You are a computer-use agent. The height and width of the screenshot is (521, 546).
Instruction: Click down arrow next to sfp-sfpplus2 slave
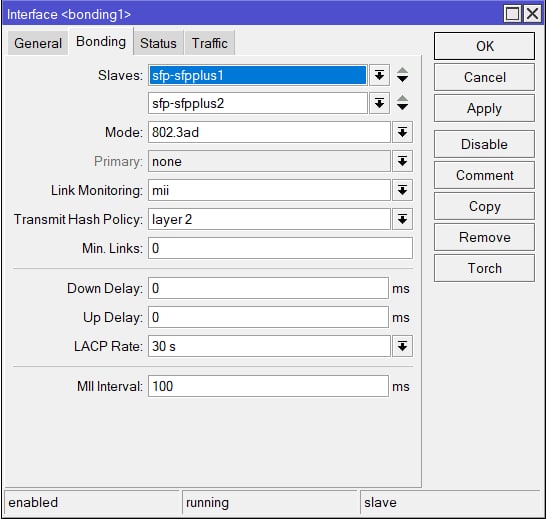[x=402, y=107]
